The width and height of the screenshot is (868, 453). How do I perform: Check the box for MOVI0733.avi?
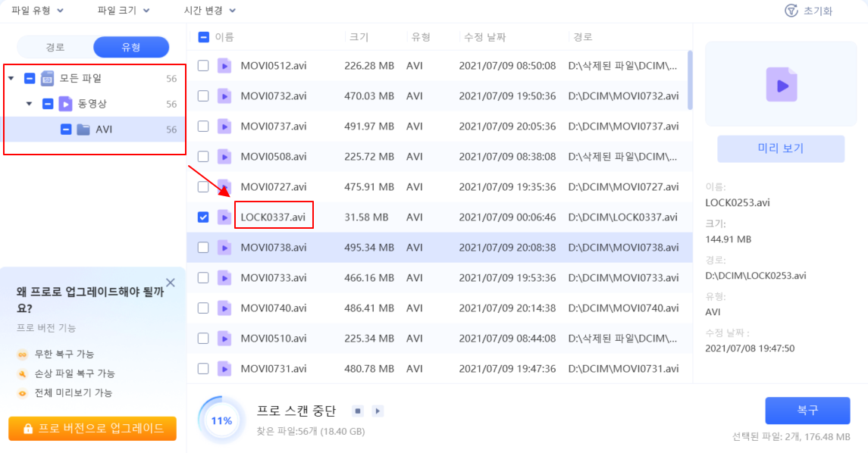(x=203, y=278)
